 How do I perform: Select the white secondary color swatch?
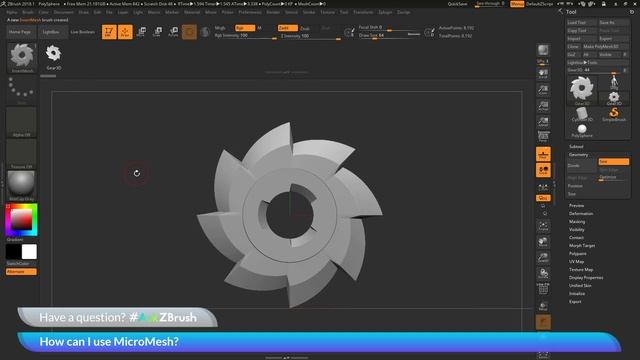[x=29, y=252]
